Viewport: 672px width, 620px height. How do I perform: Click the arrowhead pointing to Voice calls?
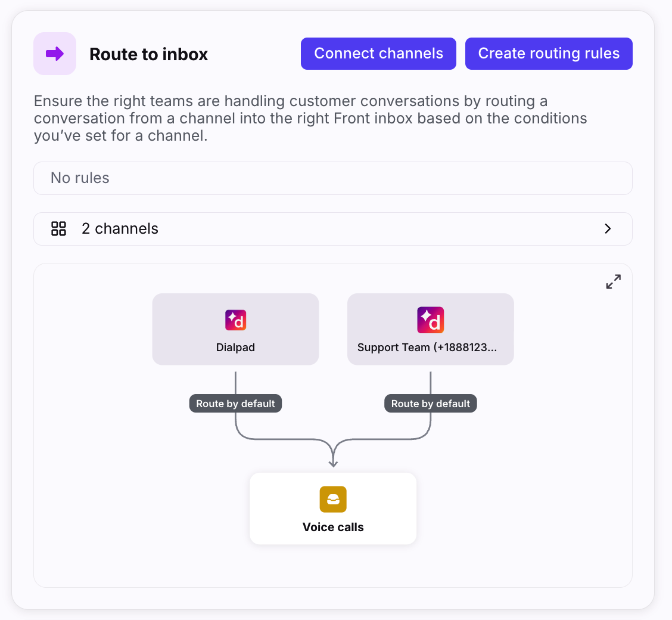(x=333, y=463)
